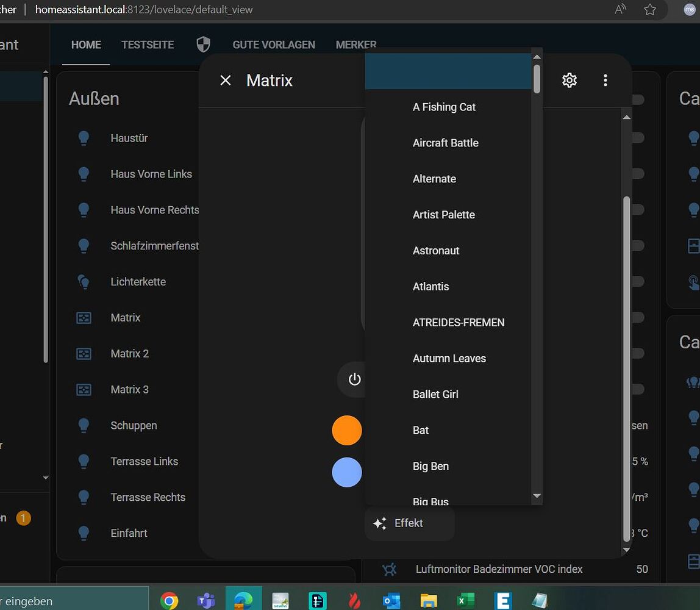This screenshot has width=700, height=610.
Task: Pick the Autumn Leaves effect
Action: (449, 359)
